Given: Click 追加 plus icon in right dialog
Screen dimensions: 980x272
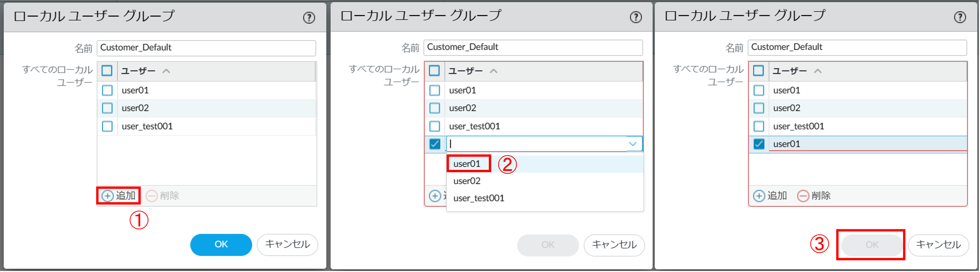Looking at the screenshot, I should tap(759, 196).
